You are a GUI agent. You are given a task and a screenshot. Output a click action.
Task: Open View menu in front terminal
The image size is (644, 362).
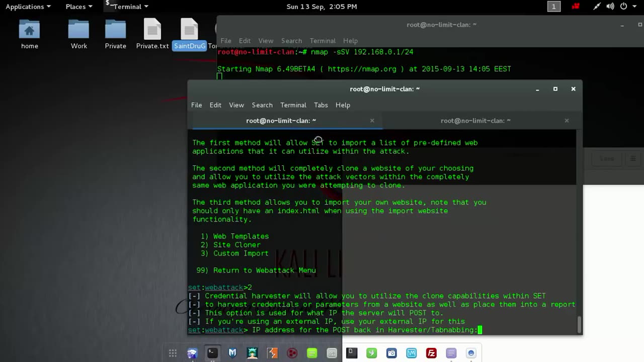(236, 105)
